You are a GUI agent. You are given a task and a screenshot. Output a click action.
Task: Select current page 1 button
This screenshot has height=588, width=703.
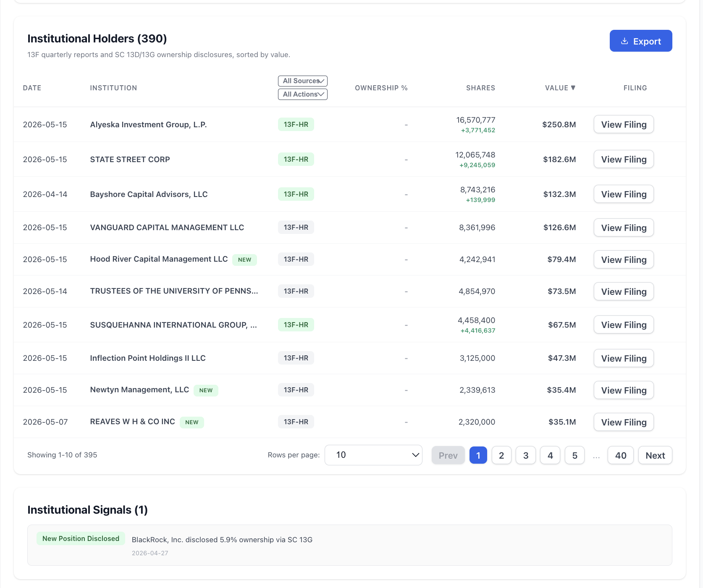click(x=478, y=455)
